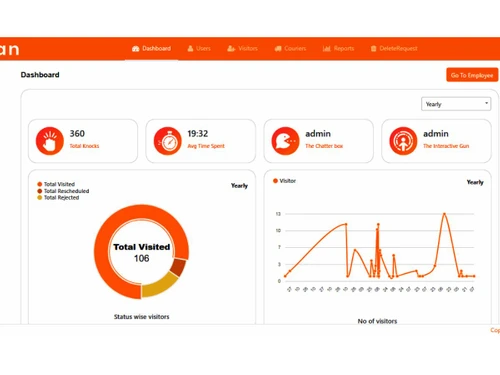Click the Couriers truck icon
Image resolution: width=500 pixels, height=375 pixels.
[x=278, y=49]
